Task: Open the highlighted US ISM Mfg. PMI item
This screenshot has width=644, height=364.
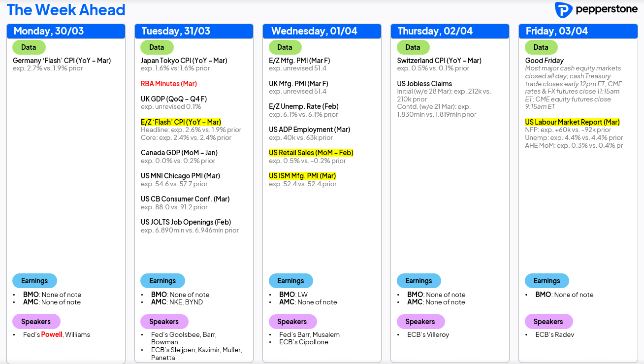Action: (302, 176)
